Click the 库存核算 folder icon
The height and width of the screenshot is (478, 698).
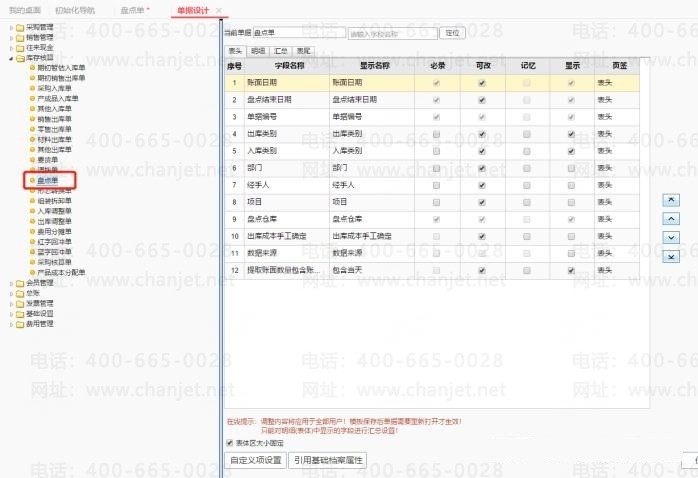coord(20,58)
